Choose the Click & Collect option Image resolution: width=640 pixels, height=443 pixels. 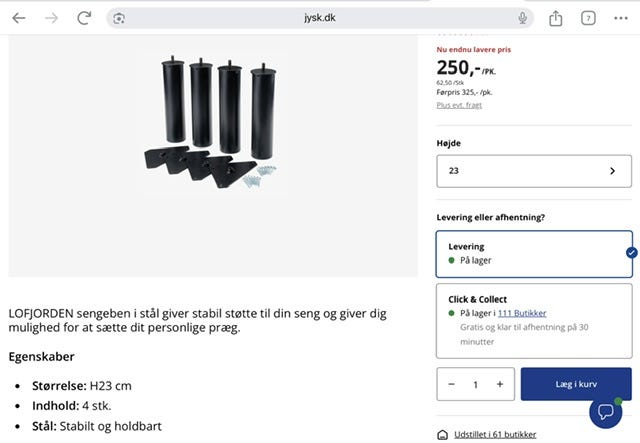coord(534,321)
